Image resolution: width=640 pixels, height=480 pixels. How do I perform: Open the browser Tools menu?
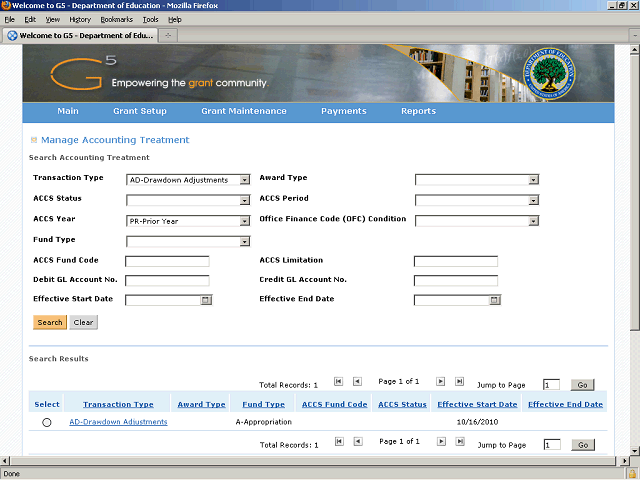tap(150, 20)
